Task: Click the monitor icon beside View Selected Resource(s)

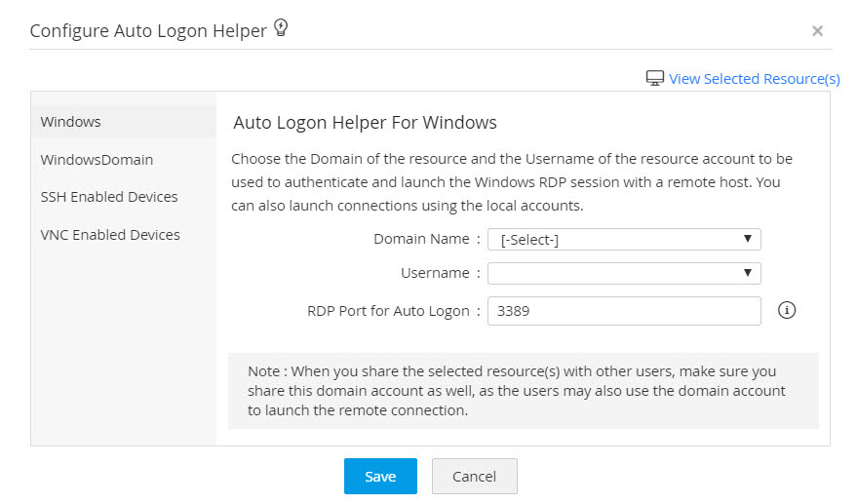Action: point(655,78)
